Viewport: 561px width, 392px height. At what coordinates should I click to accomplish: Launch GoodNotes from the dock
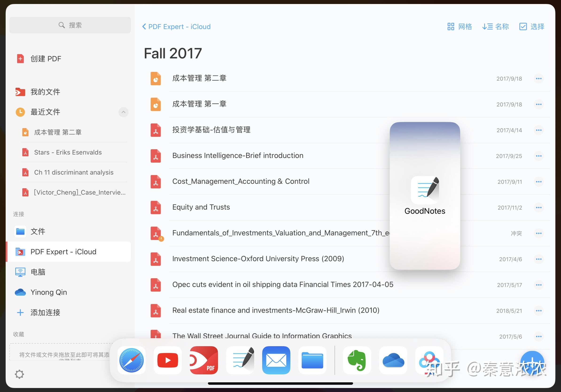click(240, 360)
